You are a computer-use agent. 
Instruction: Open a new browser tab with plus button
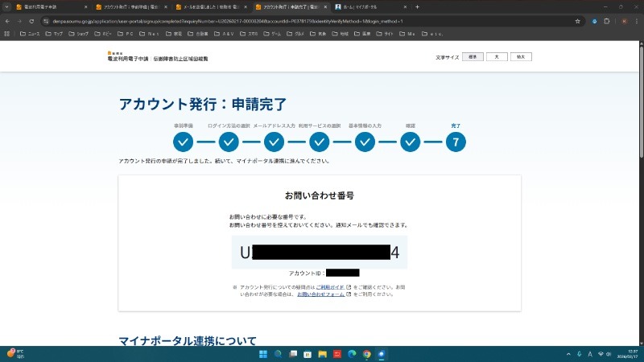click(x=417, y=6)
